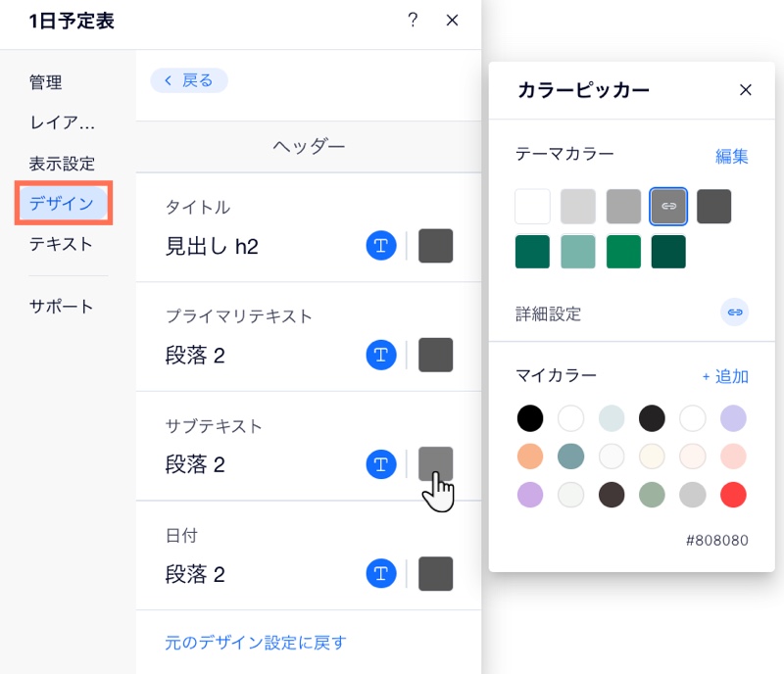Image resolution: width=784 pixels, height=674 pixels.
Task: Select the darkest green theme color swatch
Action: 668,252
